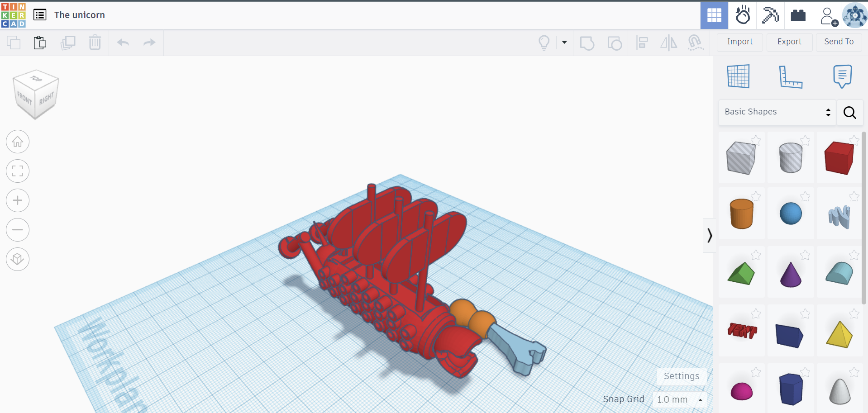Open the Basic Shapes category dropdown
868x413 pixels.
point(777,112)
